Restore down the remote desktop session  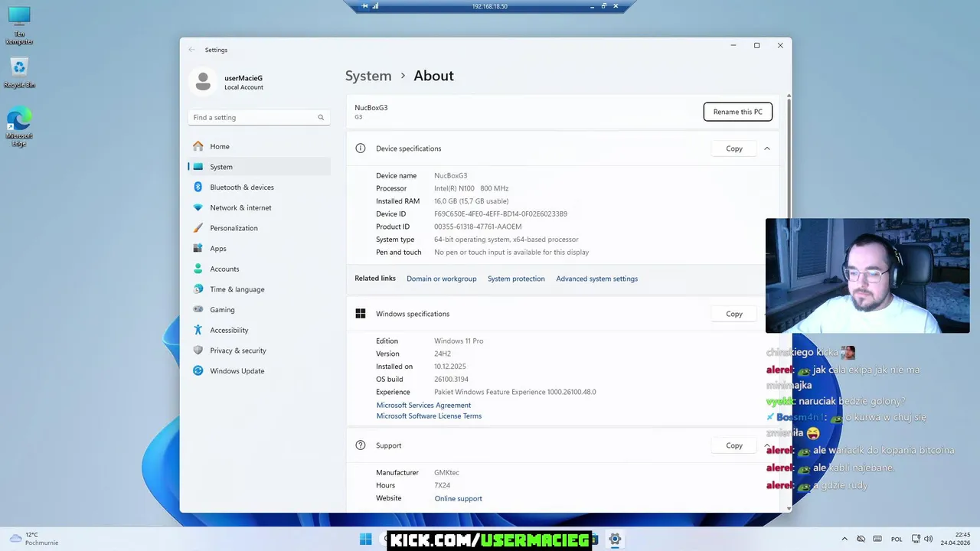[603, 6]
